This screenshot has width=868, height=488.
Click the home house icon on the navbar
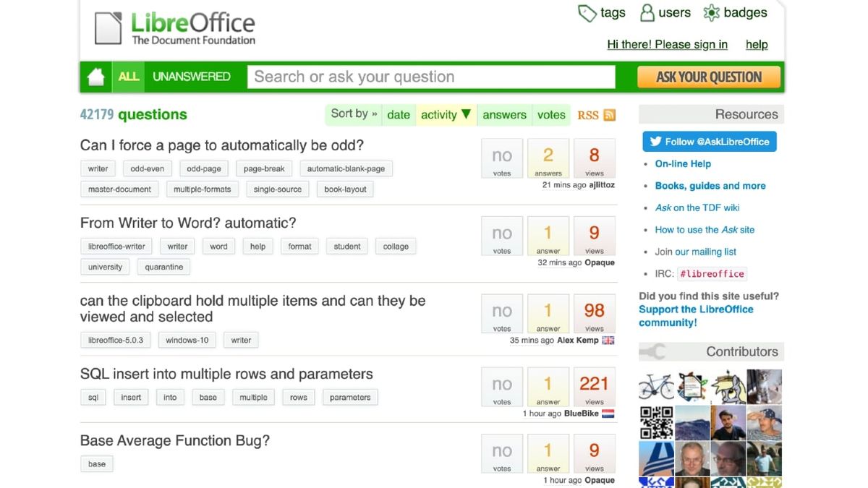pos(95,77)
